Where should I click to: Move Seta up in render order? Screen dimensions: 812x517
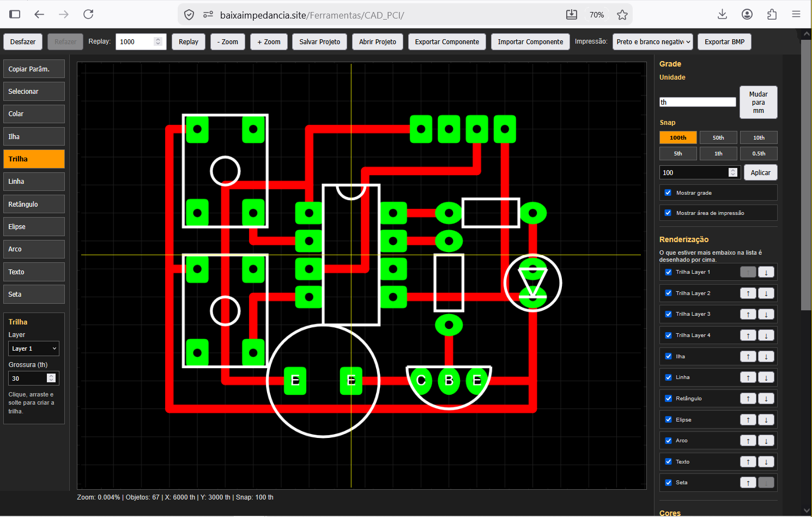pyautogui.click(x=748, y=483)
